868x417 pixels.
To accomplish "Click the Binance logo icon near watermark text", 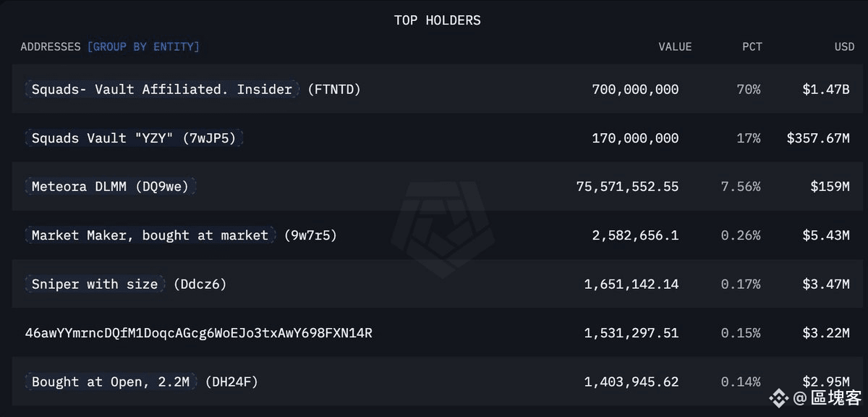I will [778, 397].
